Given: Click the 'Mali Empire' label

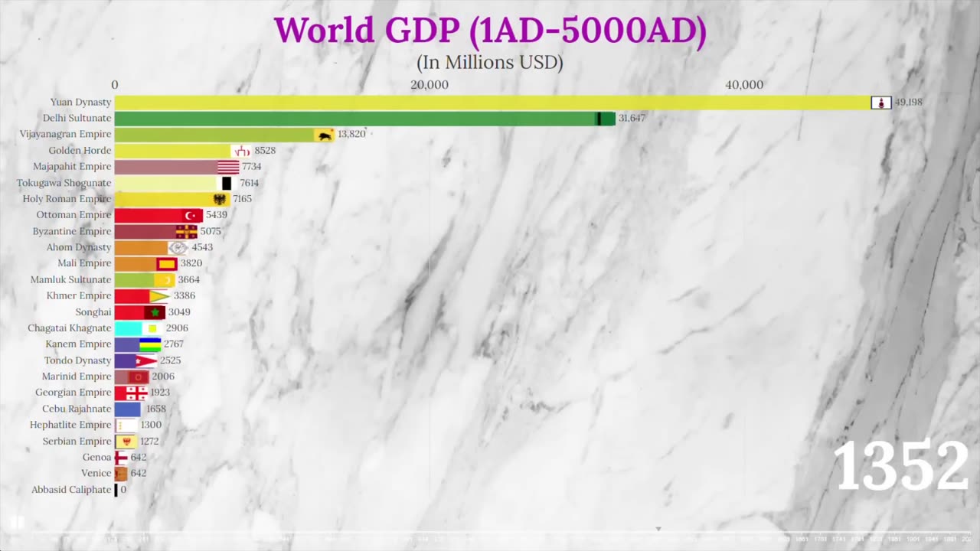Looking at the screenshot, I should [84, 264].
